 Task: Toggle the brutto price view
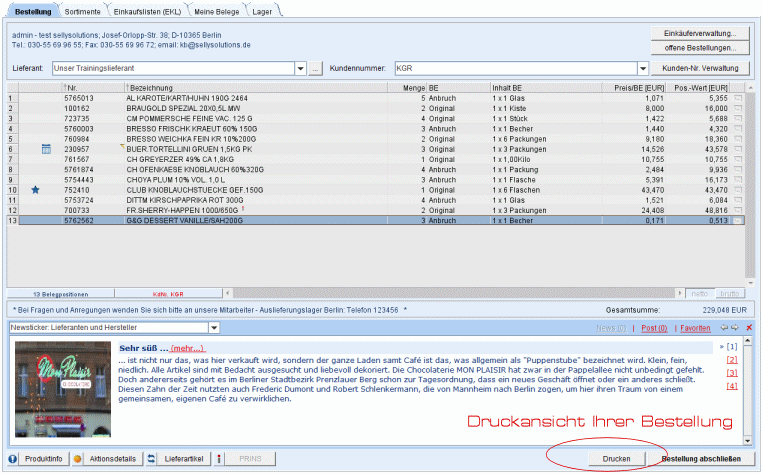730,295
